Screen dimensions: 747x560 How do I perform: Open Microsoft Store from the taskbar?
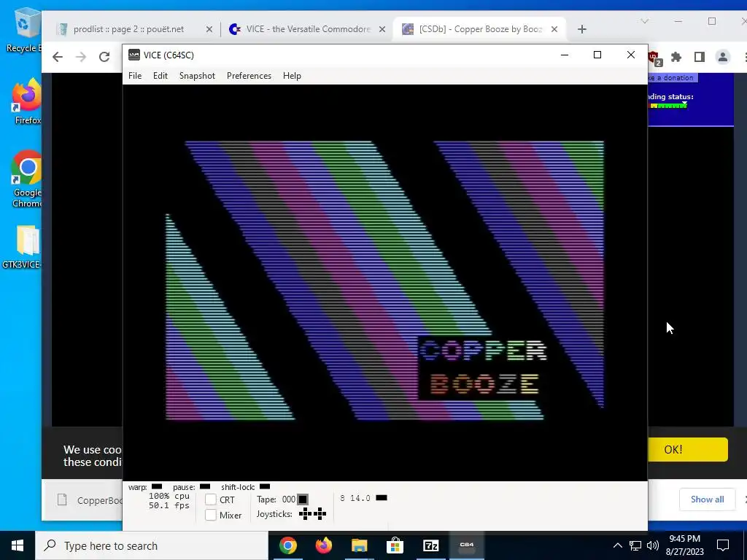tap(395, 545)
